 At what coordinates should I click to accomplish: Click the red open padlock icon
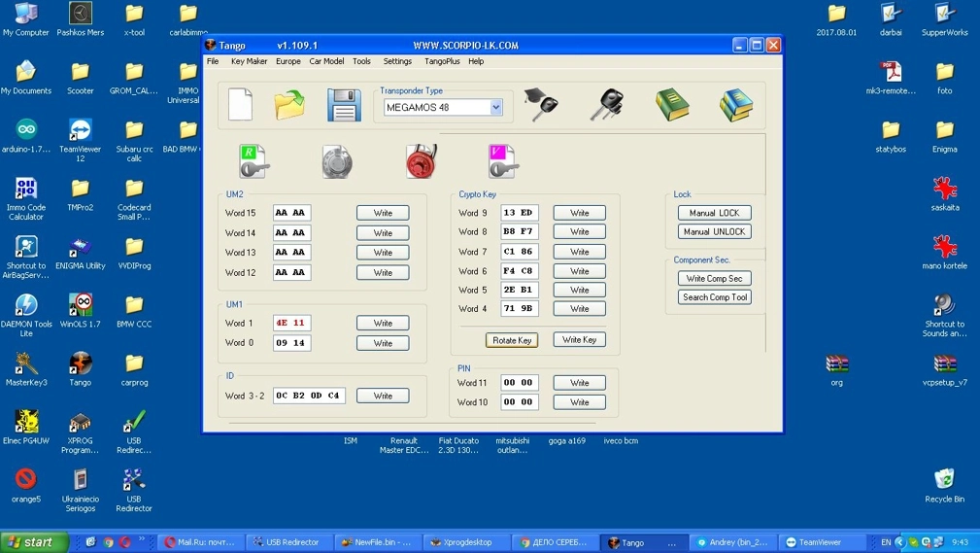[422, 161]
